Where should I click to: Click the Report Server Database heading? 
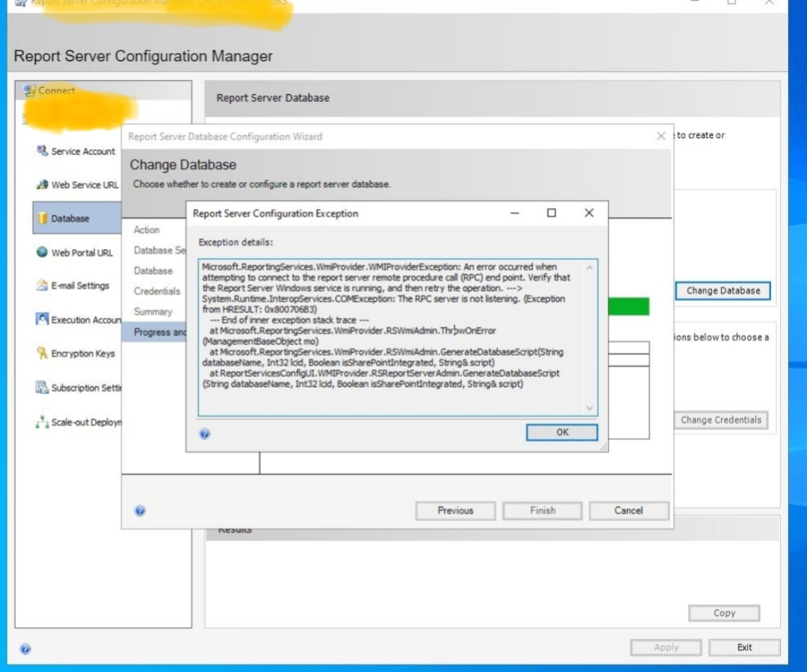(x=273, y=98)
